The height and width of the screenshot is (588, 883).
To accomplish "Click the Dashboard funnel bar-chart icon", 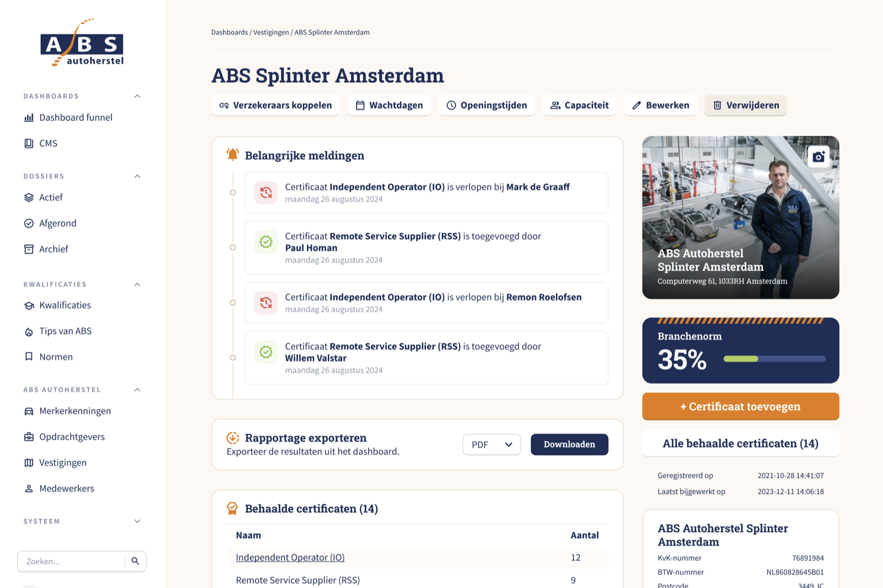I will [x=29, y=117].
